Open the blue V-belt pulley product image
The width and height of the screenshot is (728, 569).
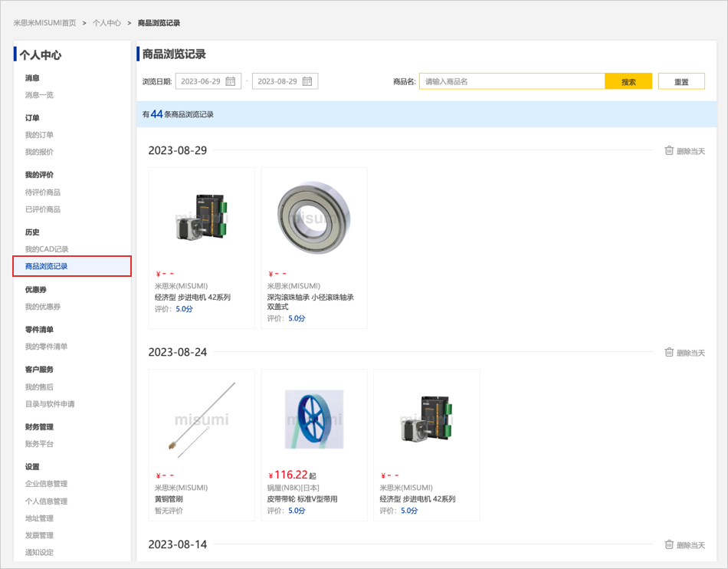coord(314,419)
